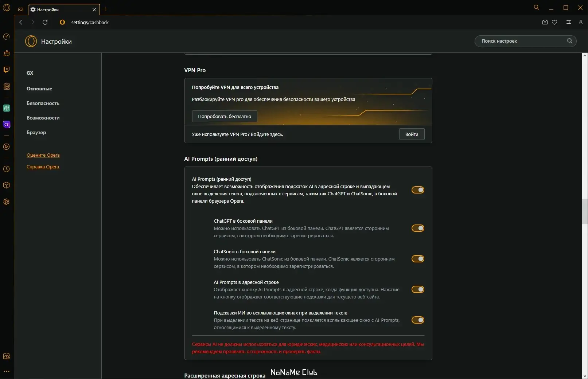Disable ChatSonic в боковой панели switch

(x=418, y=259)
